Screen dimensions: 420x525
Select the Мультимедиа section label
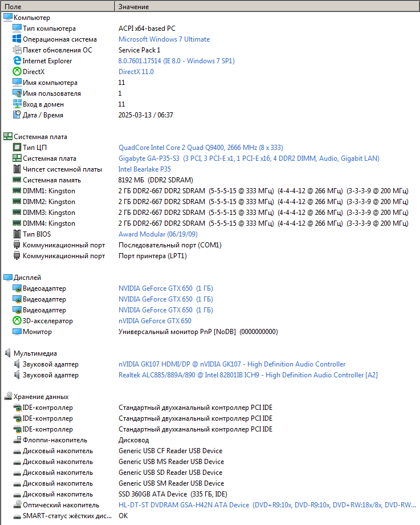pos(35,353)
